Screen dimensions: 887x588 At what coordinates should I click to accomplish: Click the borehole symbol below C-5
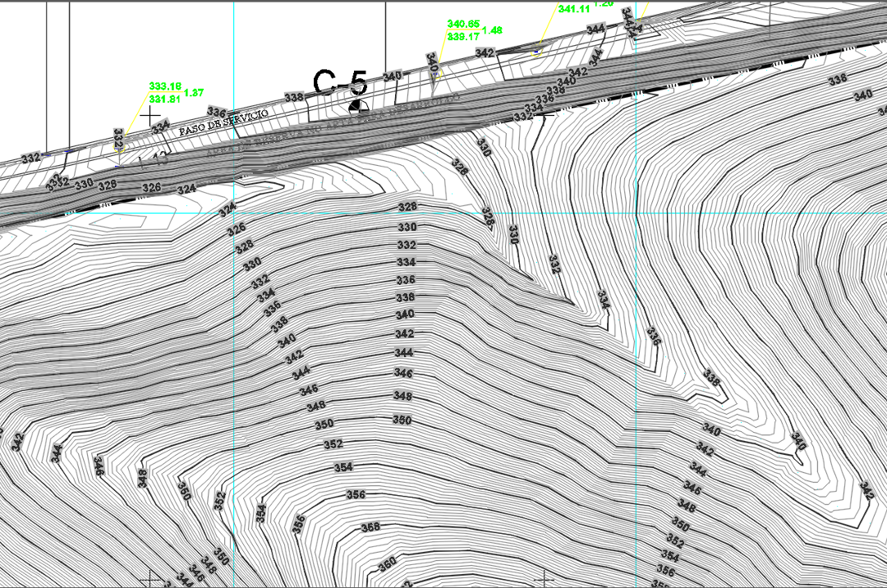click(x=358, y=105)
